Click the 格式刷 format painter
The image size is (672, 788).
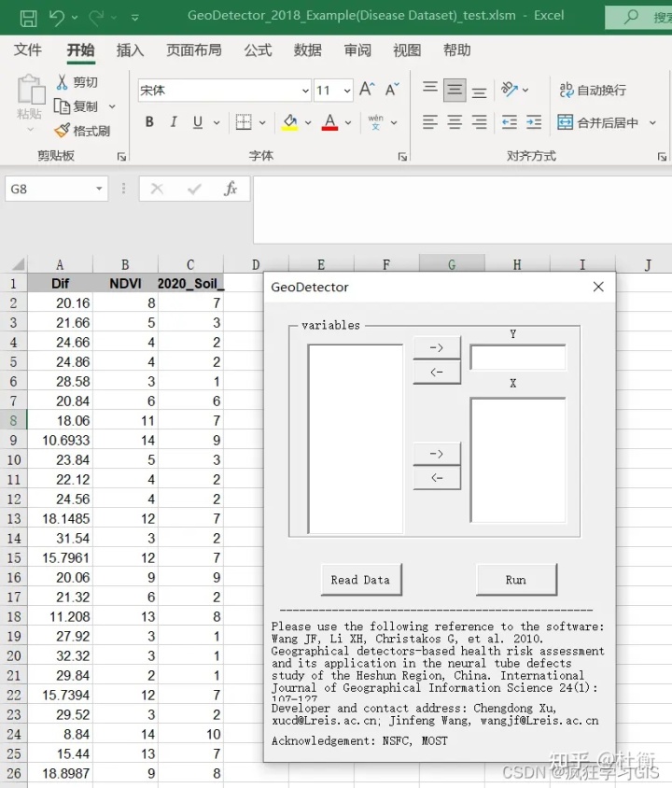click(82, 131)
